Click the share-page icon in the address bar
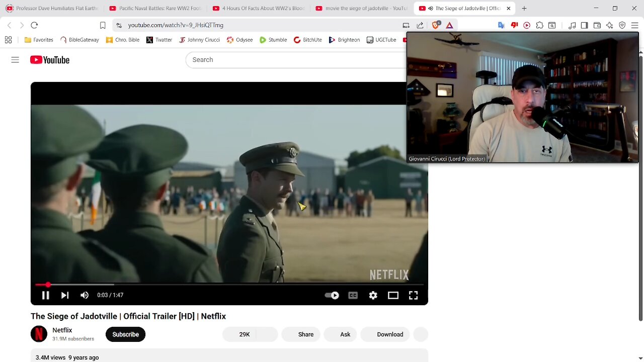This screenshot has height=362, width=644. [x=420, y=25]
